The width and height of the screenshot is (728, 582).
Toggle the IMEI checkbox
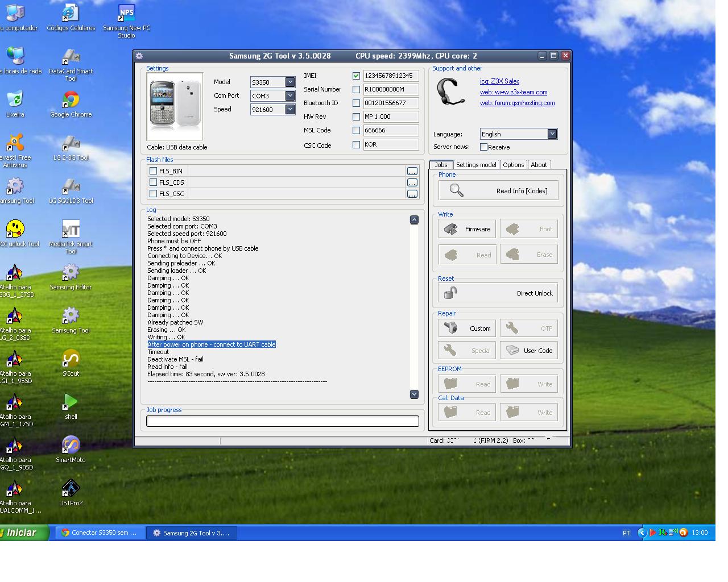[x=356, y=76]
